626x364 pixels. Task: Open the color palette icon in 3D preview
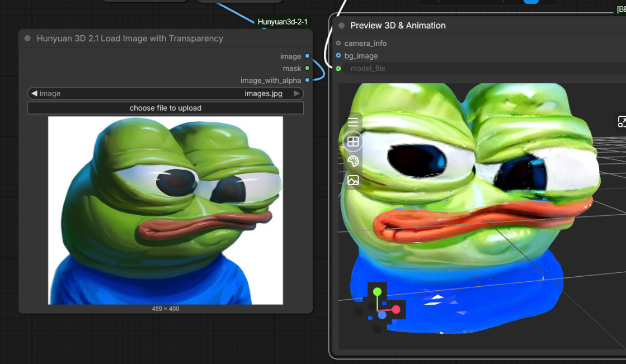[353, 161]
